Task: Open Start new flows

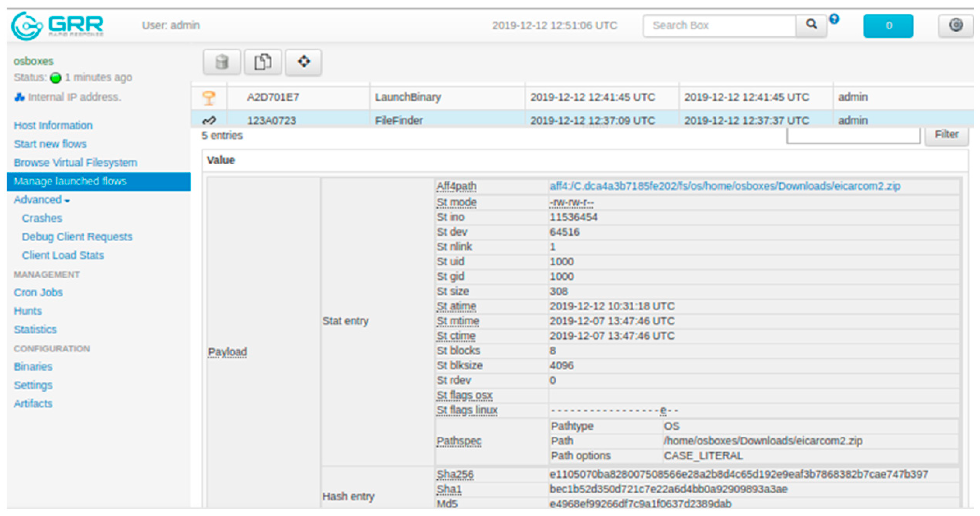Action: point(50,144)
